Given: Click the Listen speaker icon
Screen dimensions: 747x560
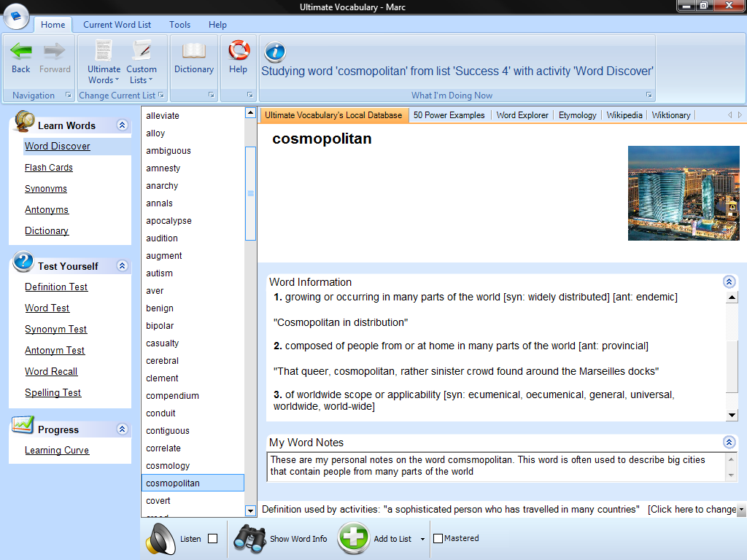Looking at the screenshot, I should coord(160,539).
